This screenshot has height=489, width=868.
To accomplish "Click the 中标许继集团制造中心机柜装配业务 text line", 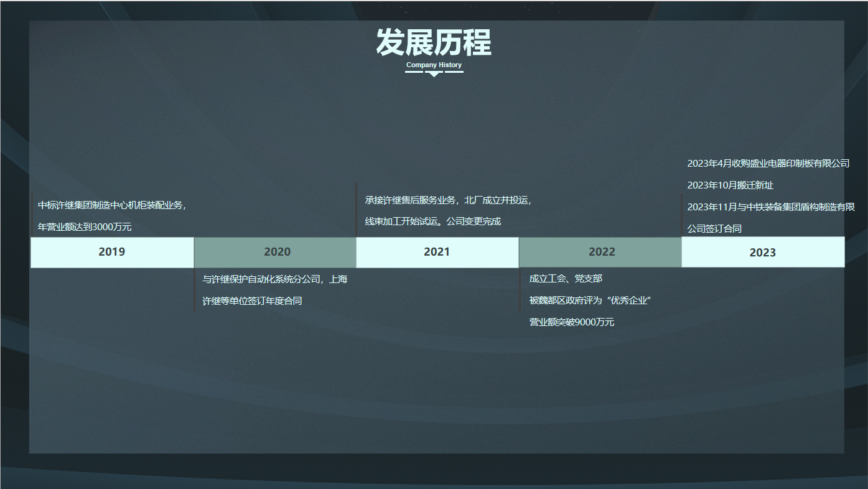I will tap(112, 205).
